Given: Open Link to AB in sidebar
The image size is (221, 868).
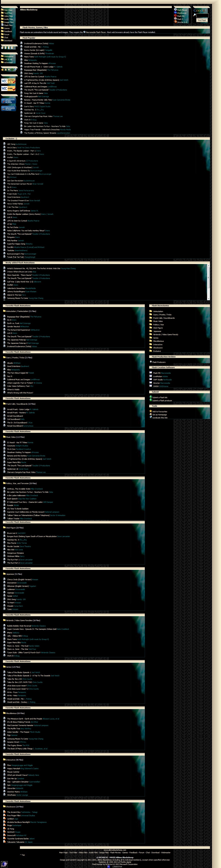Looking at the screenshot, I should click(x=8, y=59).
